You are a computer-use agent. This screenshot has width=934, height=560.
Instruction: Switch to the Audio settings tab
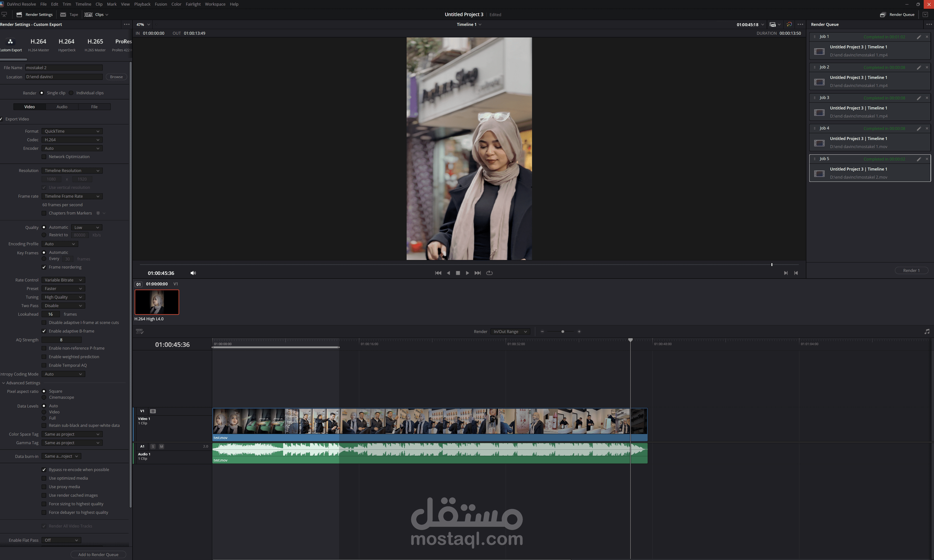(x=62, y=107)
